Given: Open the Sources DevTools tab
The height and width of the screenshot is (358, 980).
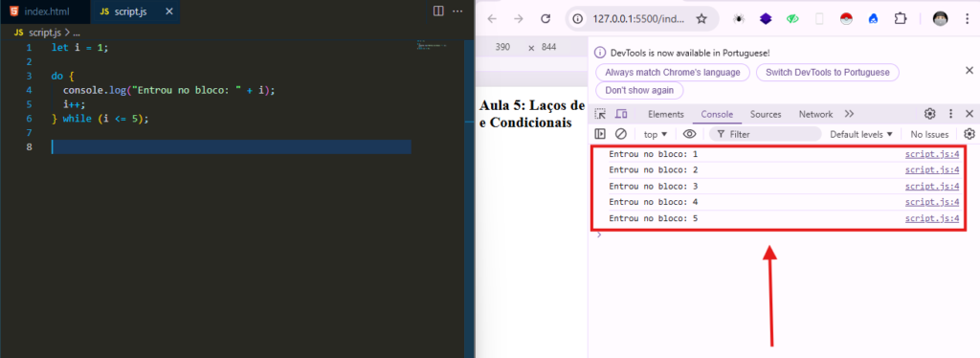Looking at the screenshot, I should click(766, 114).
